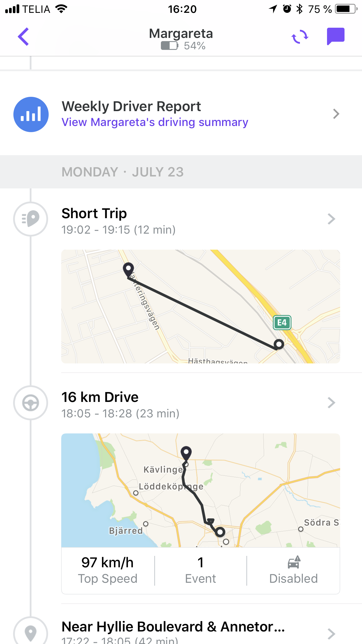Open the Kävlinge drive route map
The height and width of the screenshot is (644, 362).
[x=201, y=490]
